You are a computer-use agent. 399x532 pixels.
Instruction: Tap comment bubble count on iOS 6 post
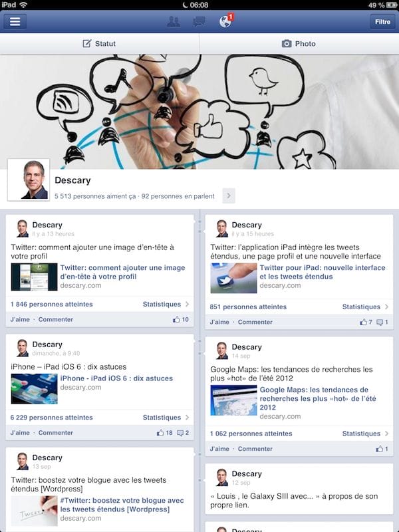pos(184,433)
